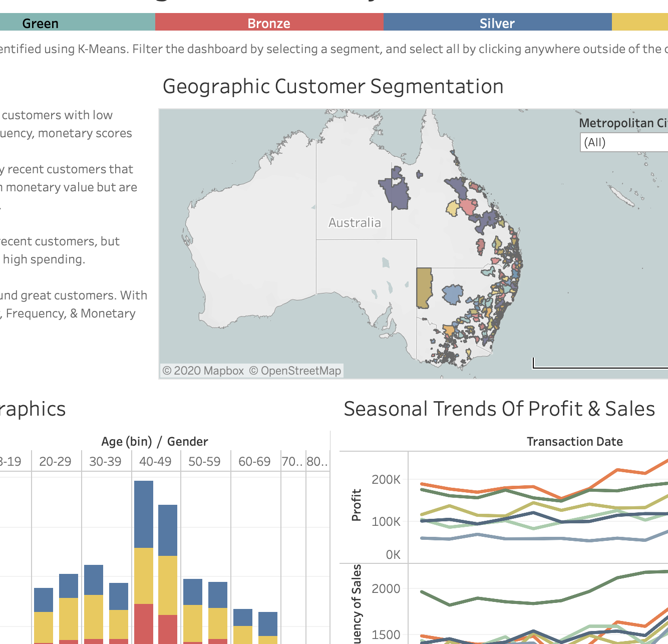Open the OpenStreetMap attribution link

coord(295,371)
